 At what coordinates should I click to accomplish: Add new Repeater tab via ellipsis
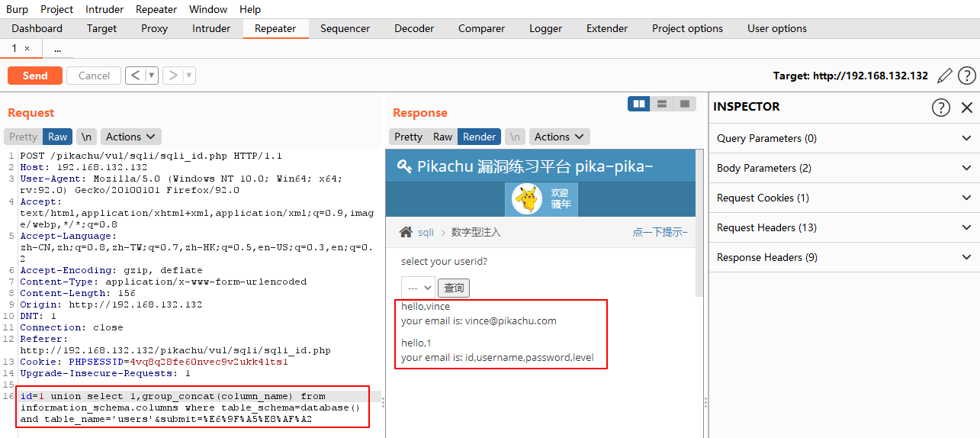click(x=58, y=49)
